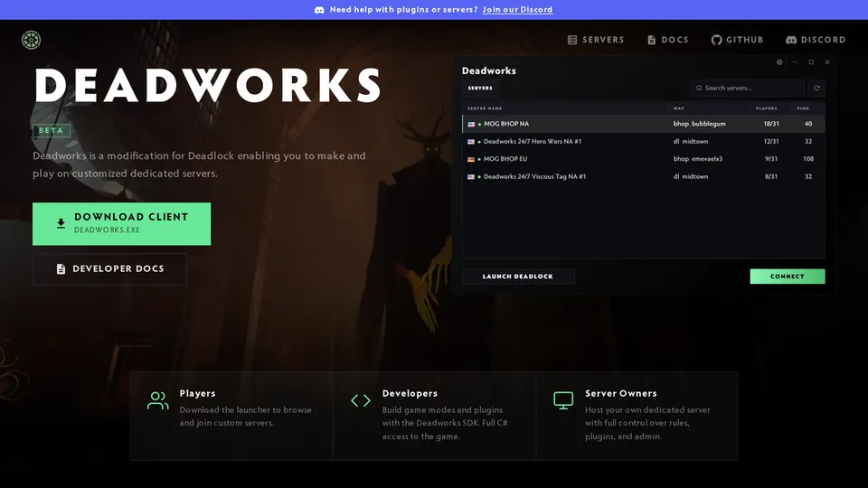Click the Download Client button
The image size is (868, 488).
(122, 223)
